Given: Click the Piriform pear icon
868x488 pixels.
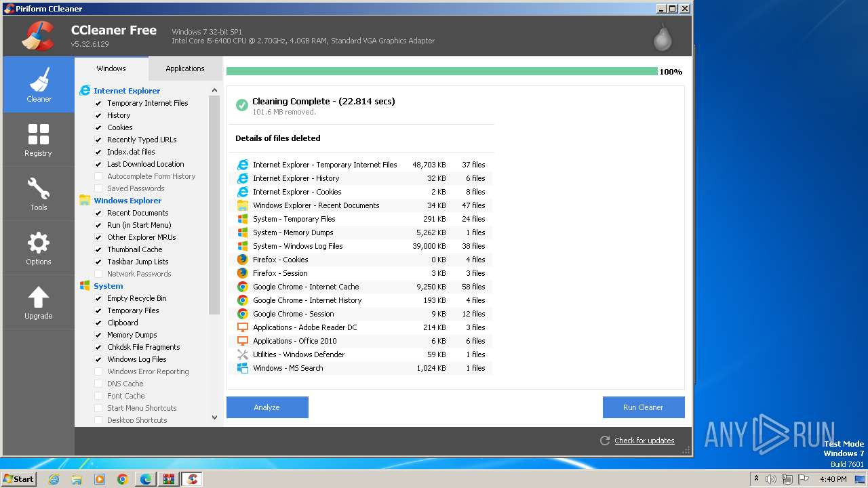Looking at the screenshot, I should pyautogui.click(x=663, y=37).
